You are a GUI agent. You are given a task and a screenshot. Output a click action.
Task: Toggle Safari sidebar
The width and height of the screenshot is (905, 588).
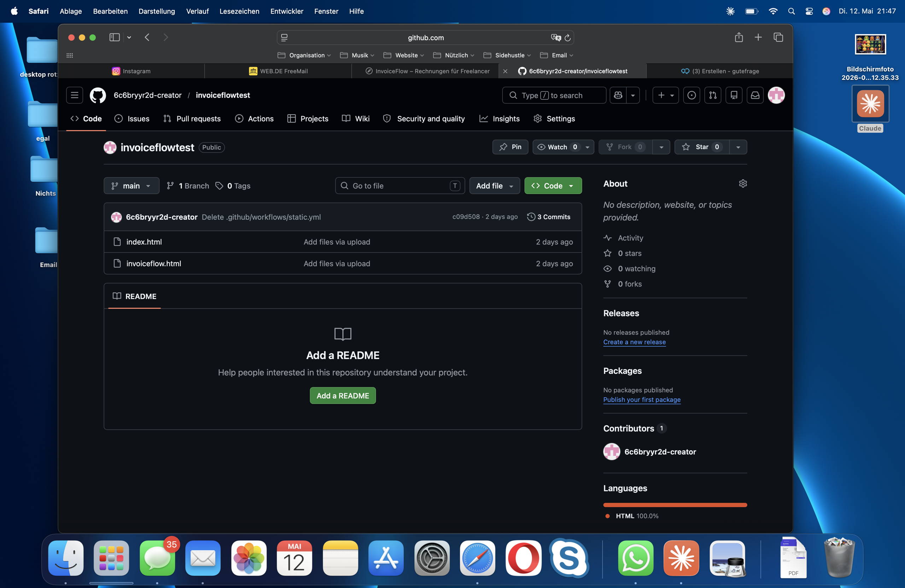115,37
